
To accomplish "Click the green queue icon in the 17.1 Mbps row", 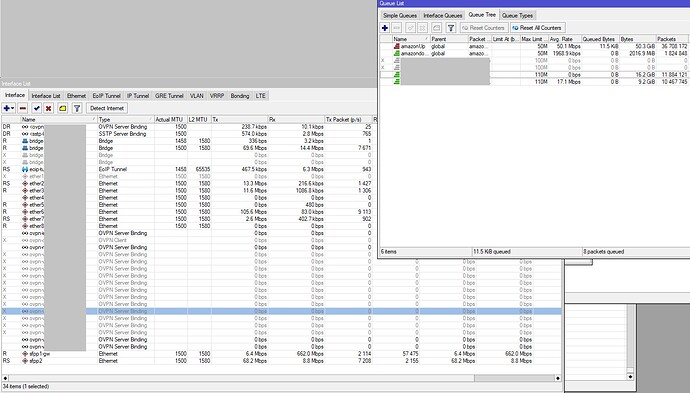I will click(396, 82).
